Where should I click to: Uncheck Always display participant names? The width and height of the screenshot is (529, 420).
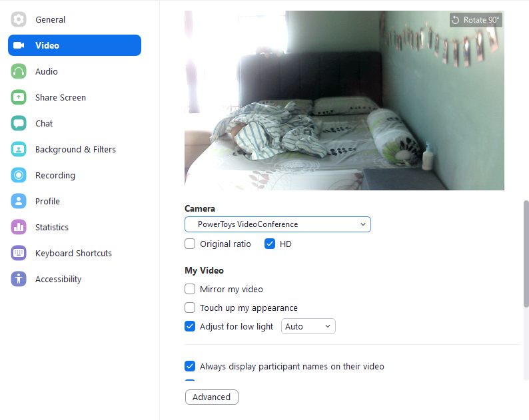point(190,366)
